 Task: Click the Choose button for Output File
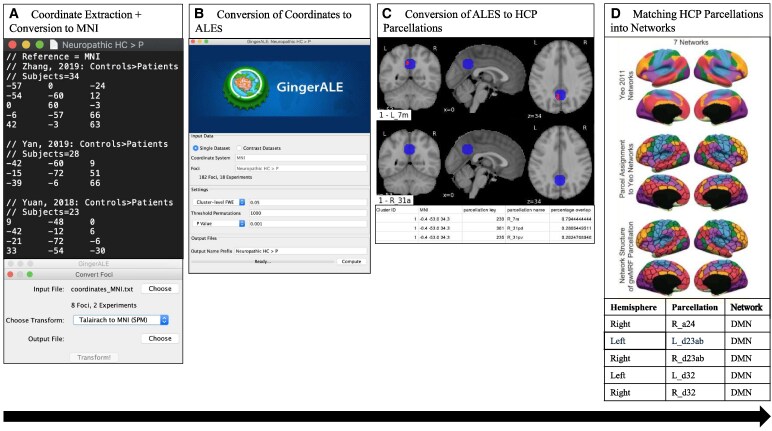pyautogui.click(x=160, y=338)
